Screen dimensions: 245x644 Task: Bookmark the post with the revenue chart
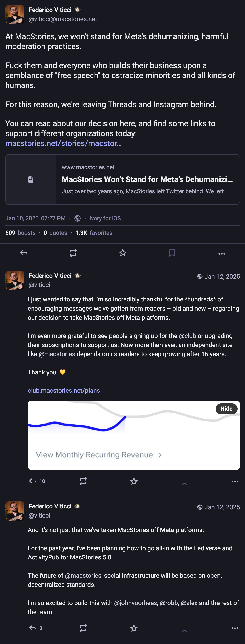click(x=184, y=481)
